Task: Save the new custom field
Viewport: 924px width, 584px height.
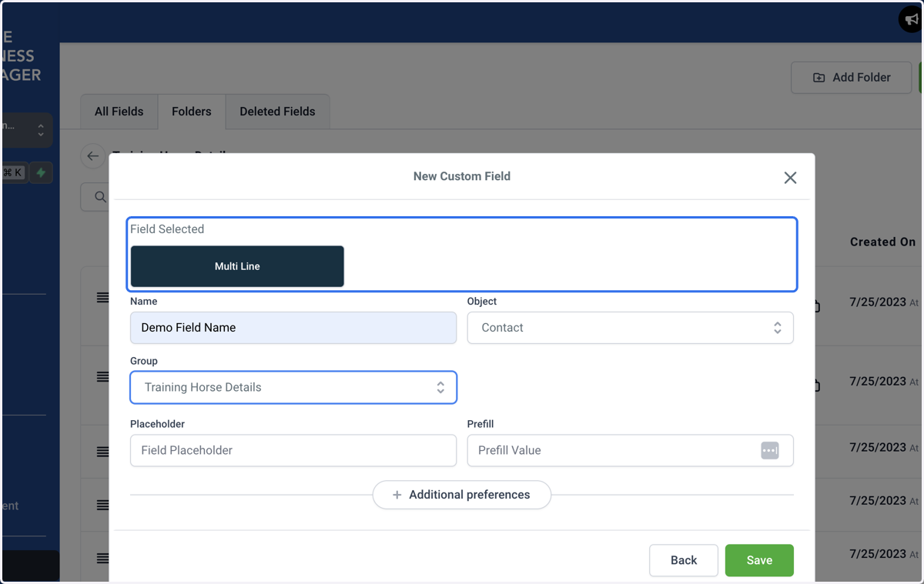Action: (759, 560)
